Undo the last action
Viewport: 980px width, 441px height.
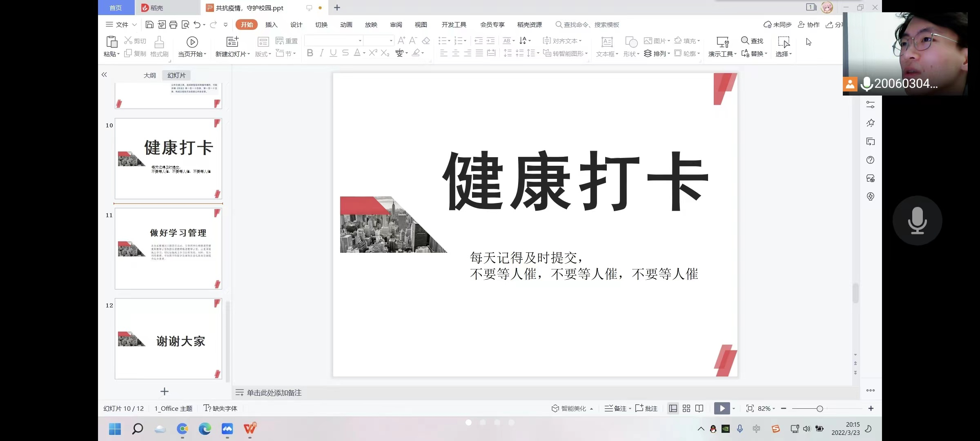[197, 24]
